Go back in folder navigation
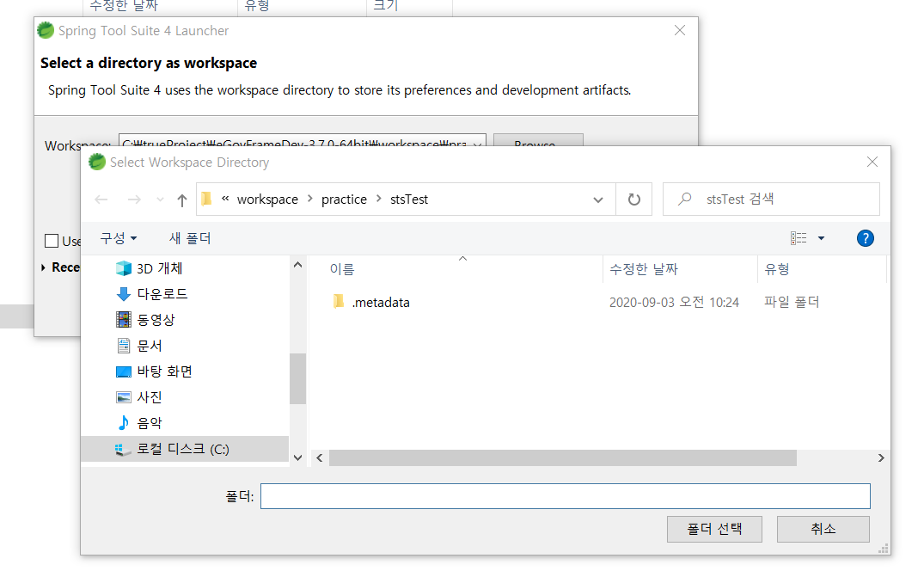 click(101, 199)
